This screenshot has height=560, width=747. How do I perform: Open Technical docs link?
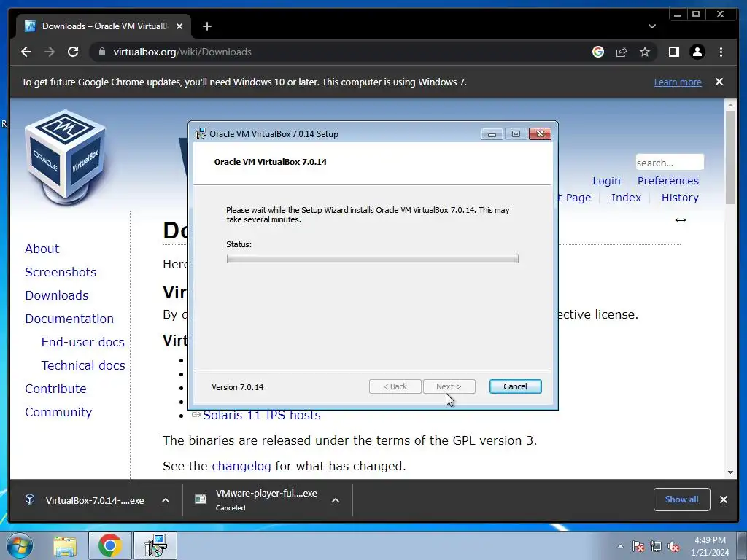point(83,365)
